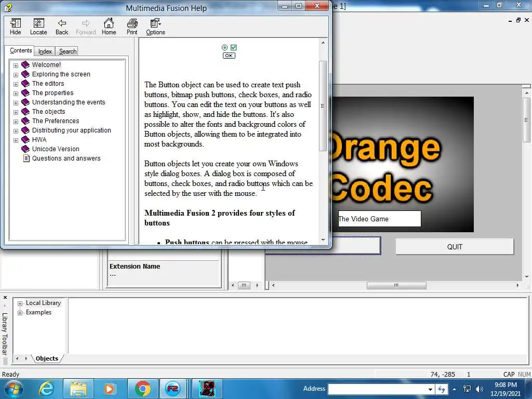Click The Video Game edit box
Image resolution: width=532 pixels, height=399 pixels.
click(x=379, y=219)
